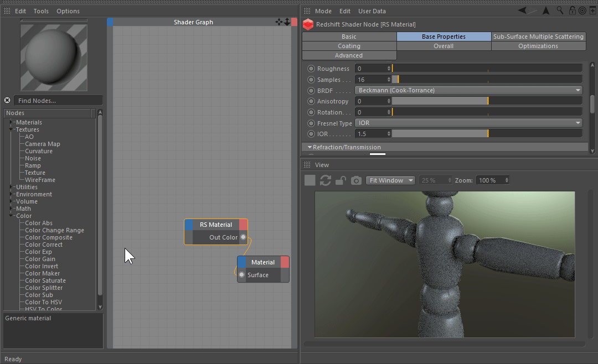Open the shader editor Edit menu
The image size is (598, 364).
point(20,11)
